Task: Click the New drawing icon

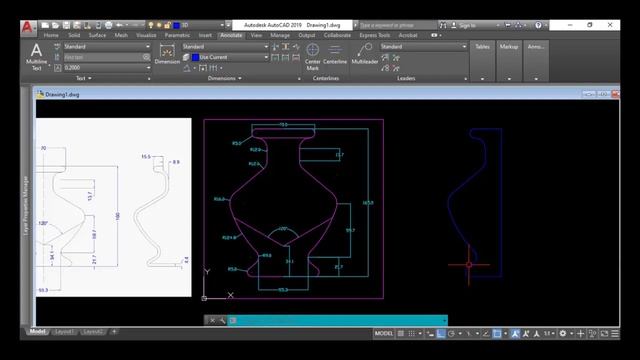Action: pyautogui.click(x=45, y=25)
